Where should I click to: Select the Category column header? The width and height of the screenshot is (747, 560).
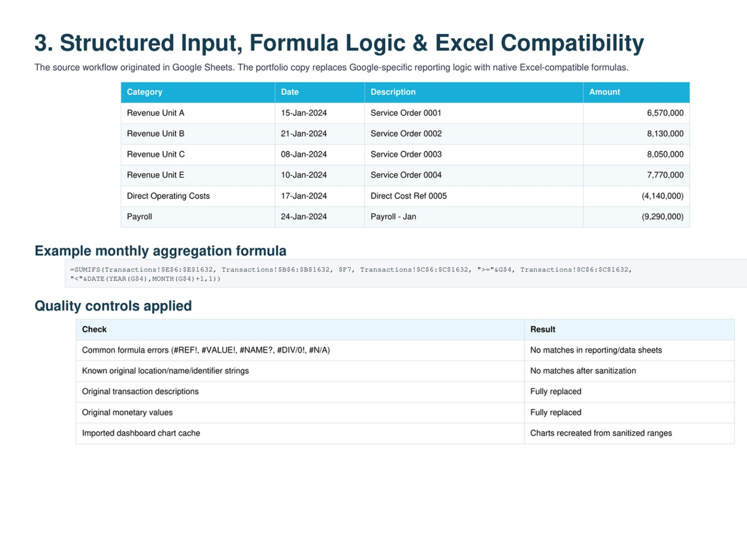198,92
